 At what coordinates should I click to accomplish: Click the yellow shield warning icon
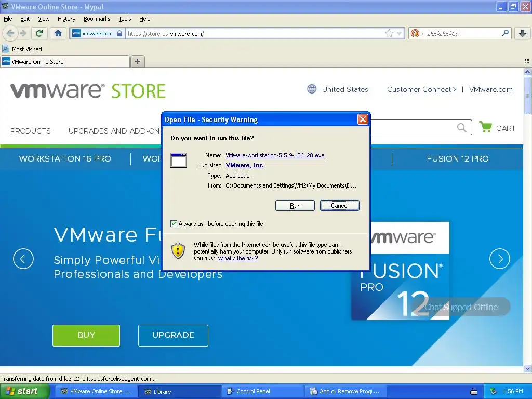178,251
